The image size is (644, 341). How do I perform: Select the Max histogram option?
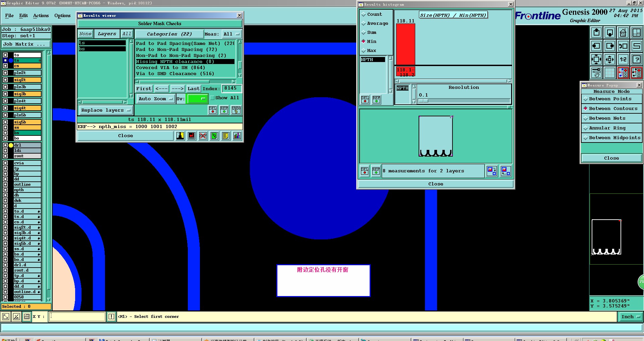369,51
